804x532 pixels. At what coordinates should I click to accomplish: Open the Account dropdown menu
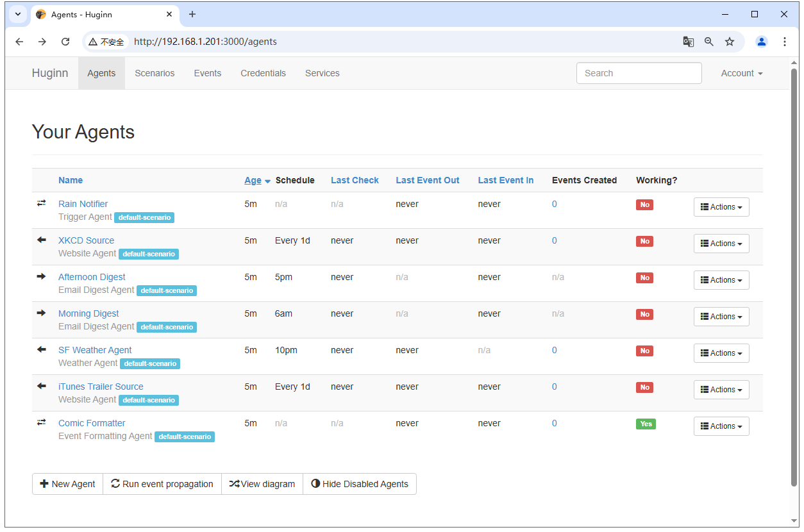742,73
